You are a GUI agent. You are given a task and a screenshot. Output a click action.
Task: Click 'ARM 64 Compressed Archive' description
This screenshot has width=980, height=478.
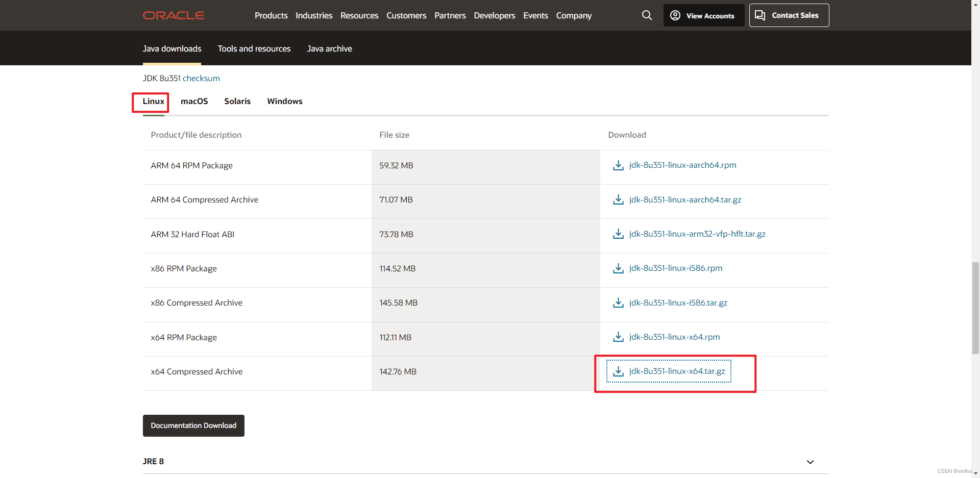(204, 199)
